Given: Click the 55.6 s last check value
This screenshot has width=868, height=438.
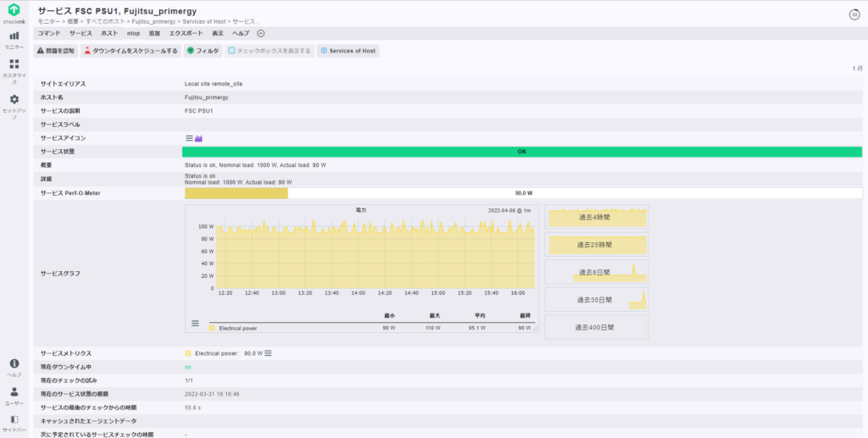Looking at the screenshot, I should click(x=192, y=408).
